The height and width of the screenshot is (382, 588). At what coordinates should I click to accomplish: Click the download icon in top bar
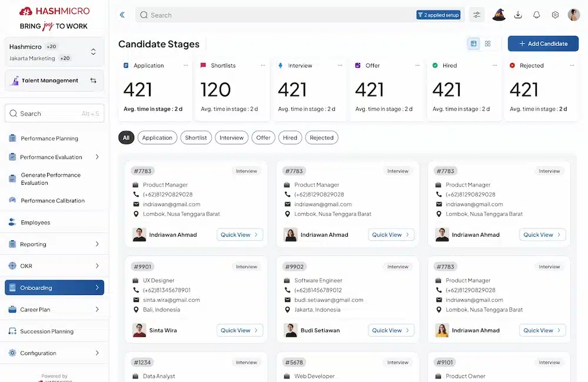518,15
